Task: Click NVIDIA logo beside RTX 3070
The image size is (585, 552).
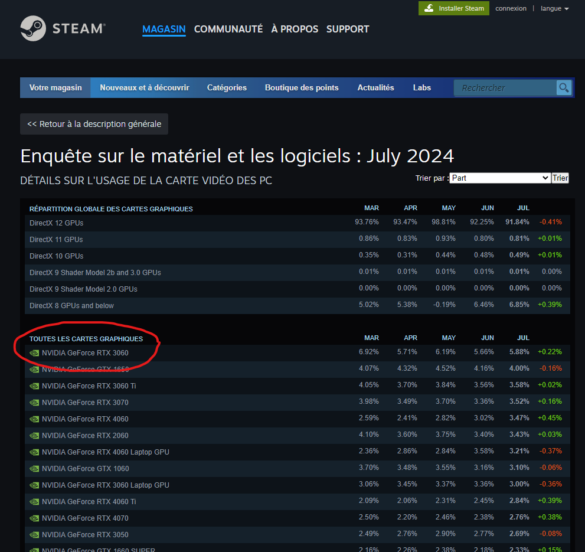Action: pyautogui.click(x=34, y=402)
